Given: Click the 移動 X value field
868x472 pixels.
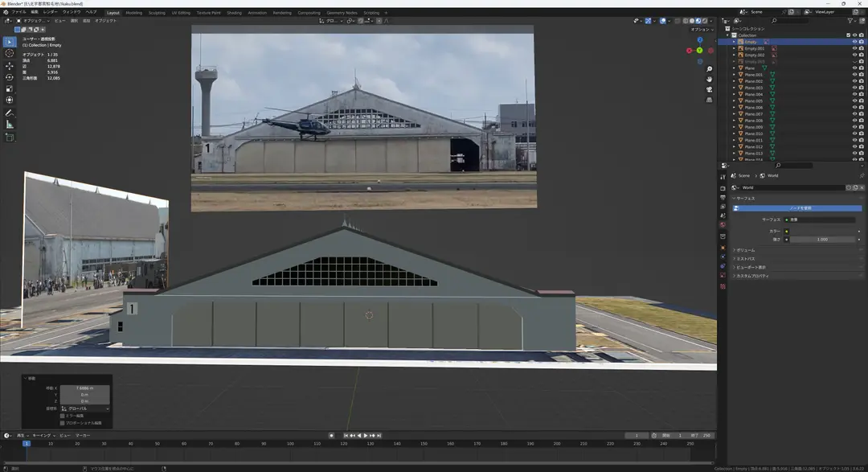Looking at the screenshot, I should coord(84,388).
